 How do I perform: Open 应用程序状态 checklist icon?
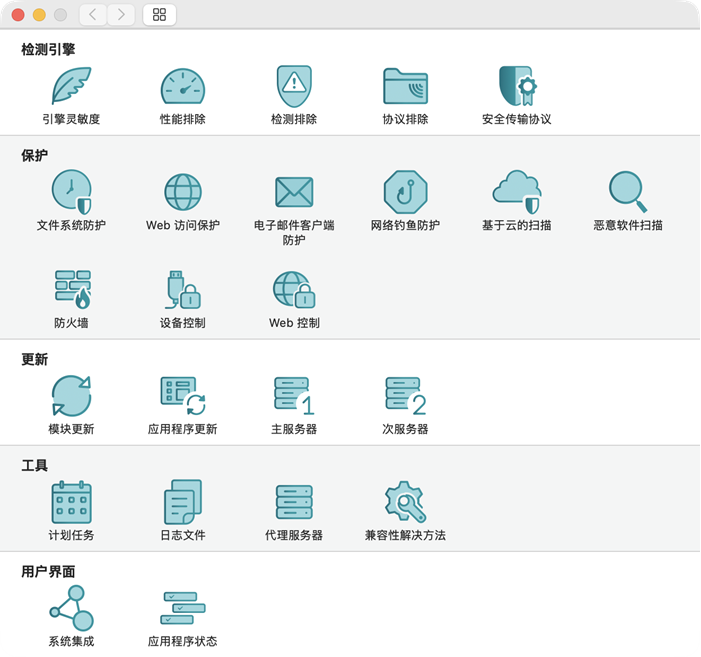[x=183, y=608]
